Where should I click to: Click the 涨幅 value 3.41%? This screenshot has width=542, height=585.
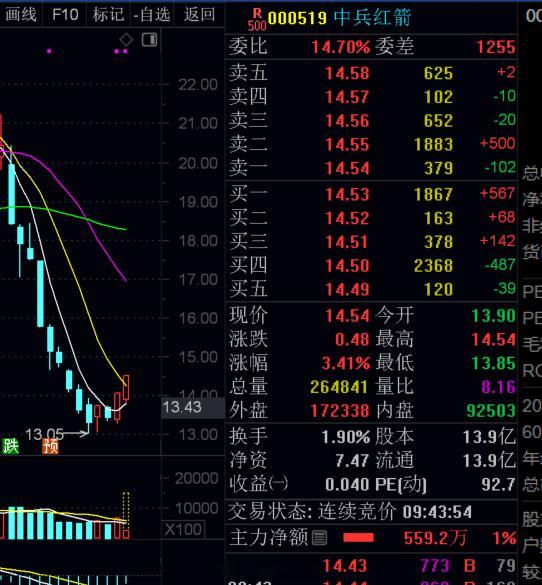[346, 363]
